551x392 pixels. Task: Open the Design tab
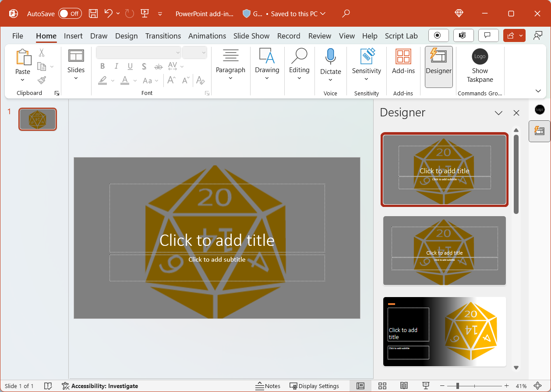pos(127,36)
